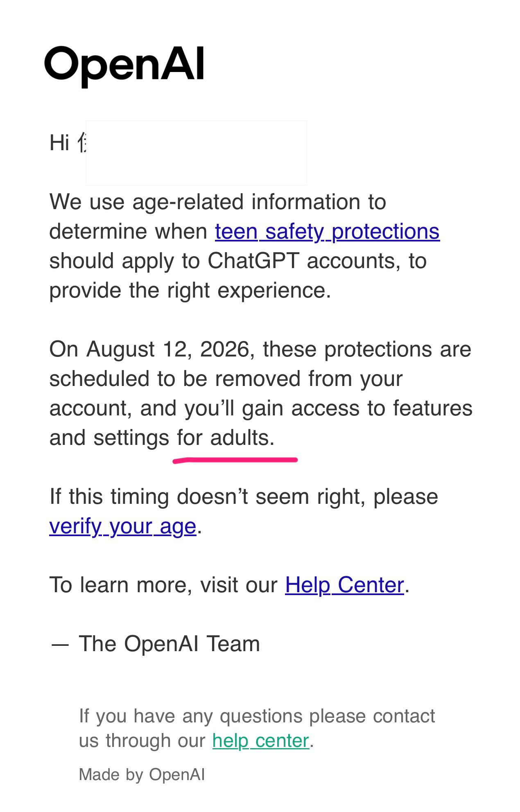Click the partial character right after Hi
Screen dimensions: 520x812
(82, 143)
